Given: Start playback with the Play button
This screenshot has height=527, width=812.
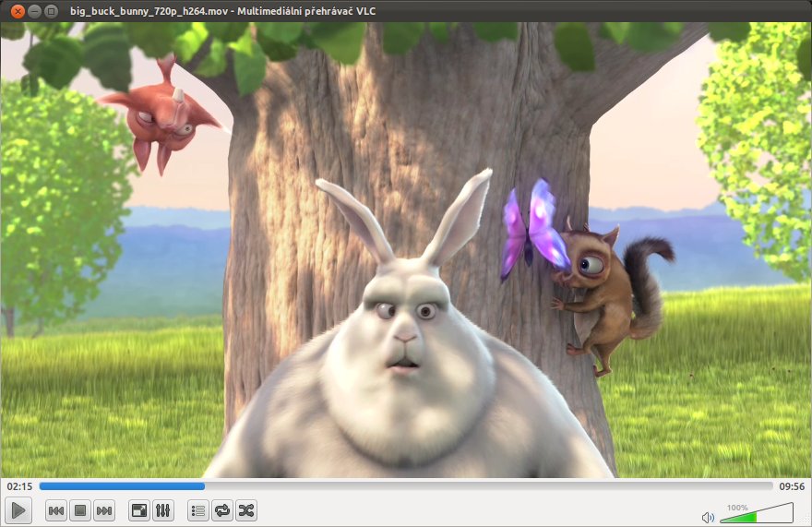Looking at the screenshot, I should point(18,510).
